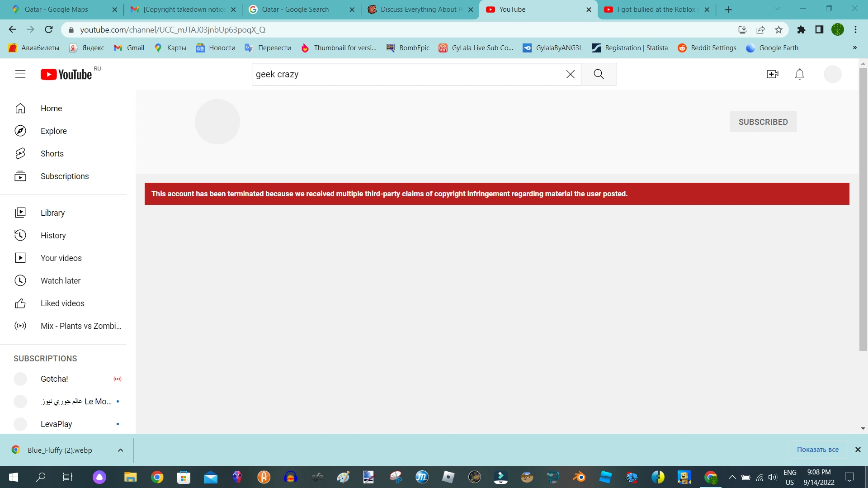Click inside the geek crazy search field
868x488 pixels.
pos(407,74)
